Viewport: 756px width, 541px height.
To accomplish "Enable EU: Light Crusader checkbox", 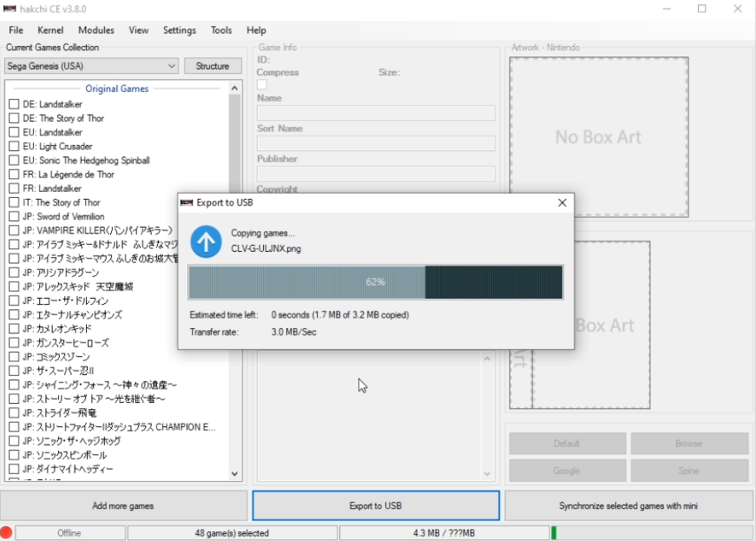I will tap(14, 146).
